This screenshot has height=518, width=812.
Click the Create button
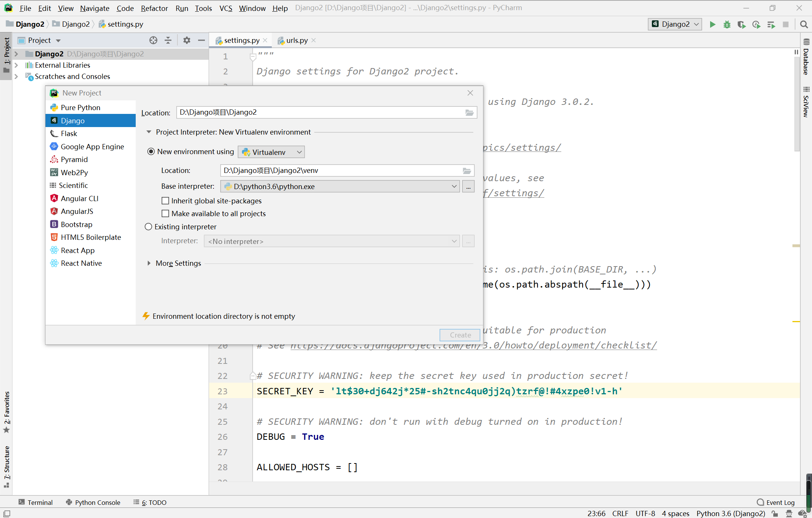tap(460, 335)
